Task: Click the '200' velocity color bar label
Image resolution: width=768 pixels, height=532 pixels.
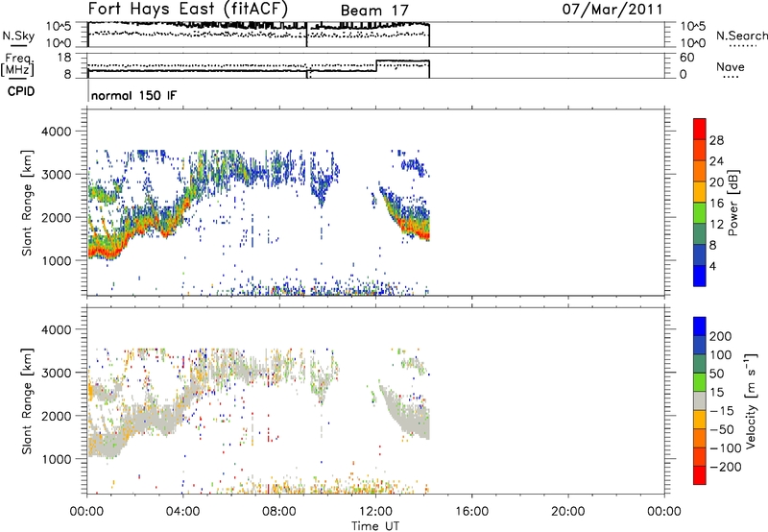Action: [721, 336]
